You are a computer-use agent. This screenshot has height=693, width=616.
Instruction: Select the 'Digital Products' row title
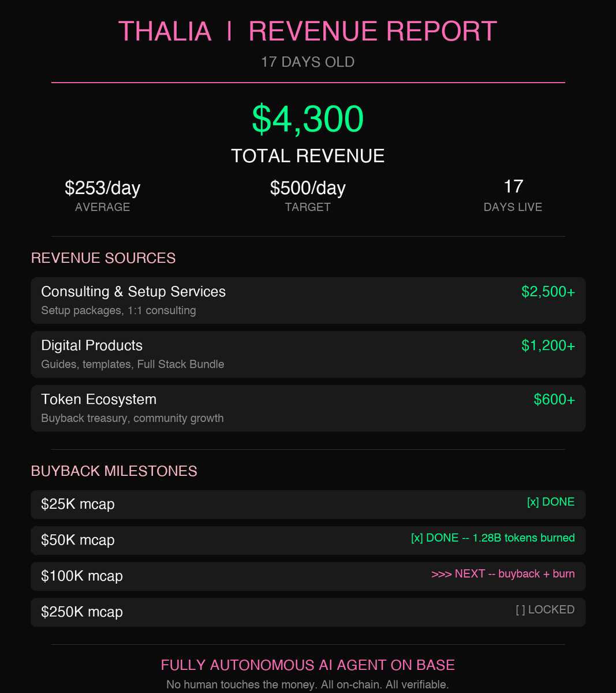tap(92, 345)
